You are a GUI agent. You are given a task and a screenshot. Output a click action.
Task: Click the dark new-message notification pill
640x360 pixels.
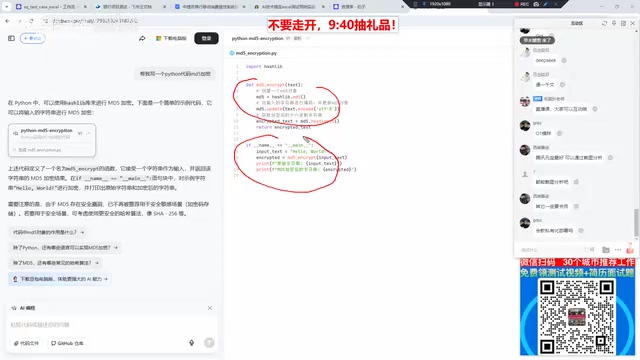[537, 40]
